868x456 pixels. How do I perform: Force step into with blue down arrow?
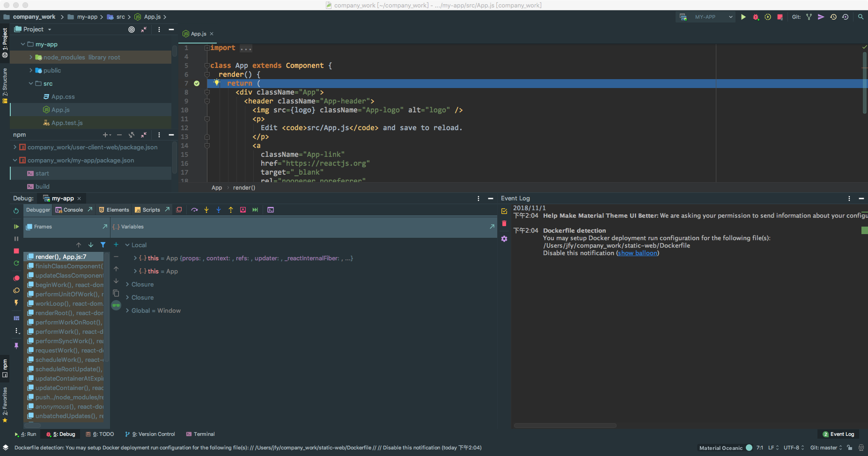(219, 210)
